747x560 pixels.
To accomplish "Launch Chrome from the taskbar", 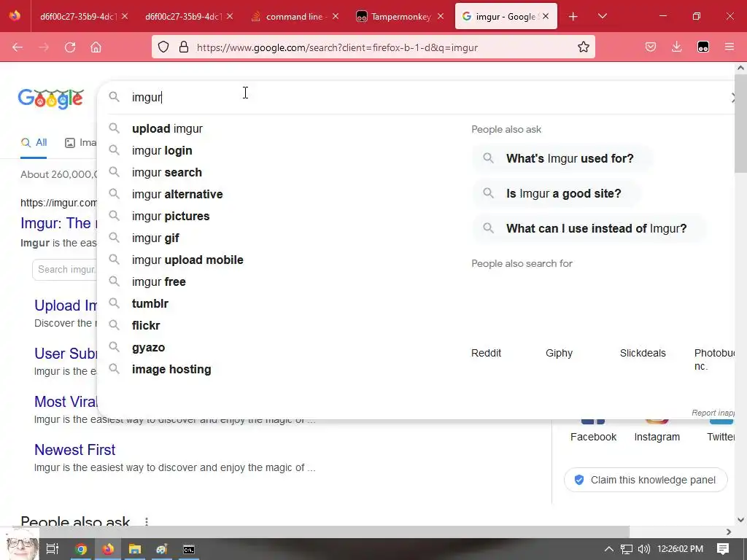I will coord(81,549).
